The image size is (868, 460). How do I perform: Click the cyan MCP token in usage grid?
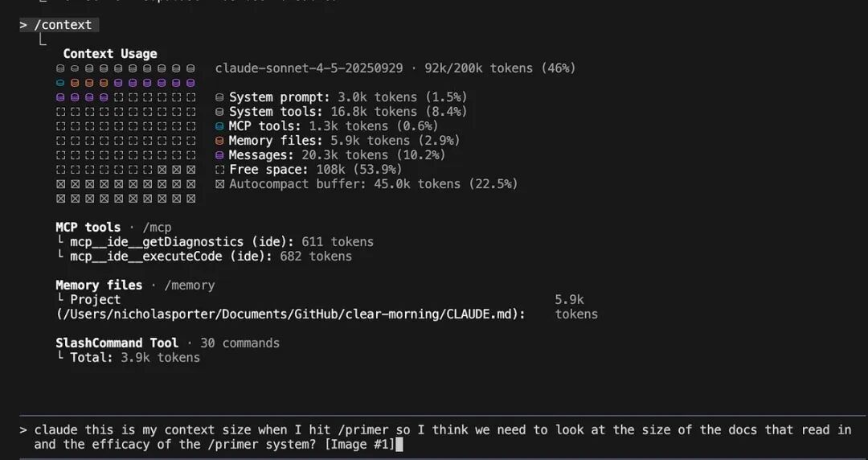pyautogui.click(x=60, y=83)
